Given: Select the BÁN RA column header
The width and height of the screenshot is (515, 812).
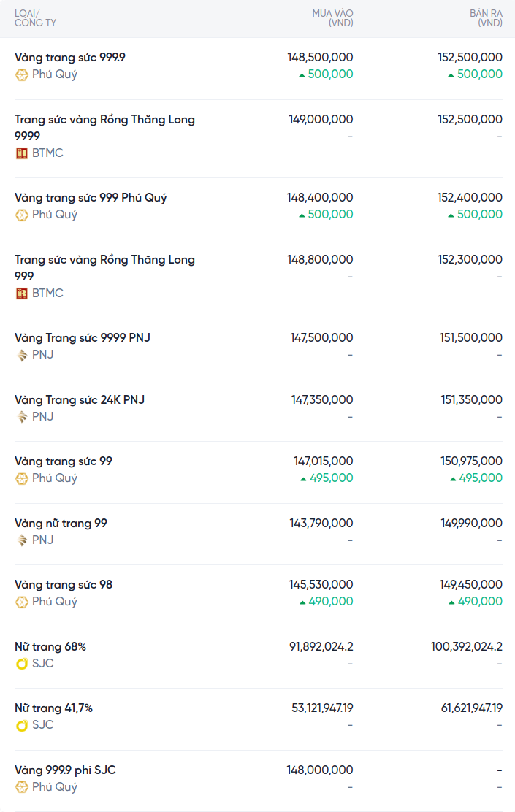Looking at the screenshot, I should [486, 18].
